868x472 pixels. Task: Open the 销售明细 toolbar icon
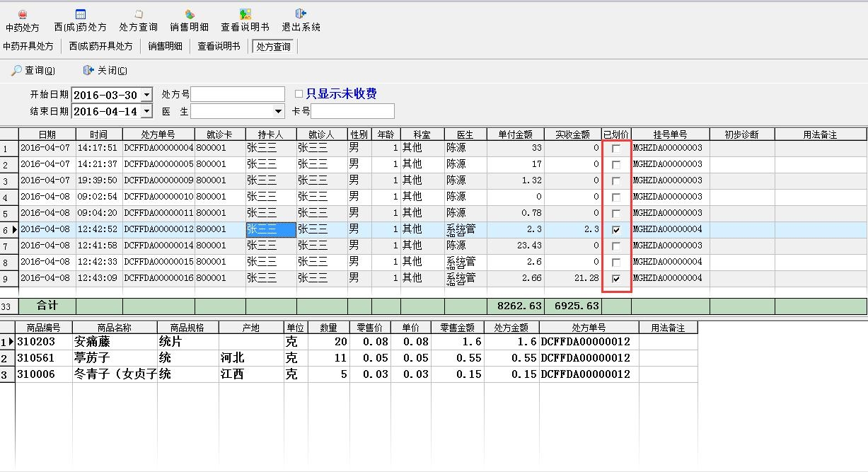(189, 21)
